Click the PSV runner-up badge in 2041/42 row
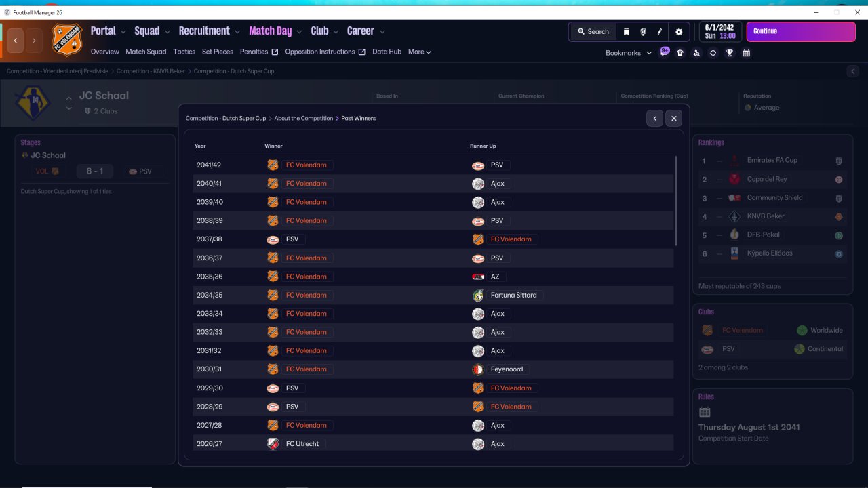868x488 pixels. point(478,165)
